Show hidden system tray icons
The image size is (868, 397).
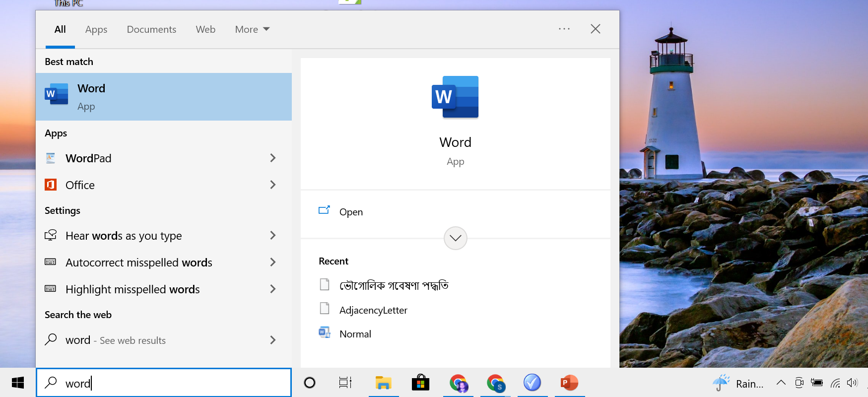781,383
